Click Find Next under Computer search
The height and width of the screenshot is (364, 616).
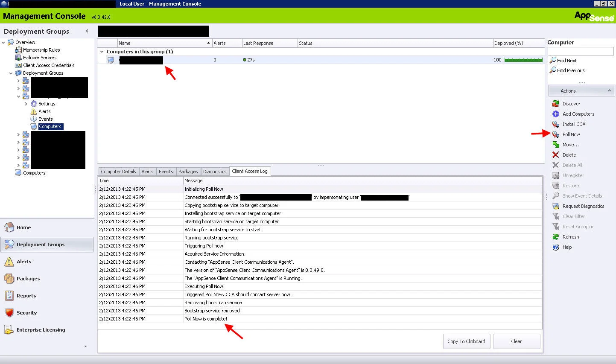[567, 61]
